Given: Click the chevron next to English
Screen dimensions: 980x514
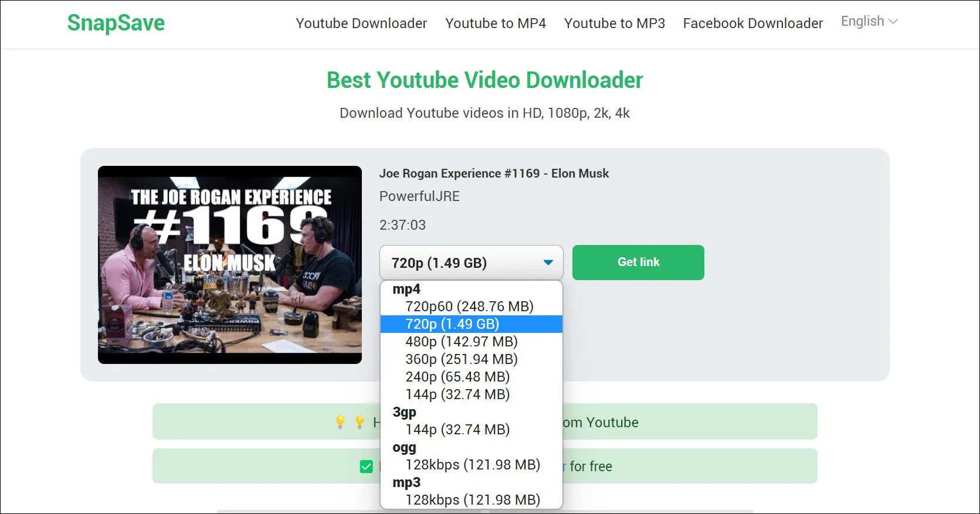Looking at the screenshot, I should point(893,22).
